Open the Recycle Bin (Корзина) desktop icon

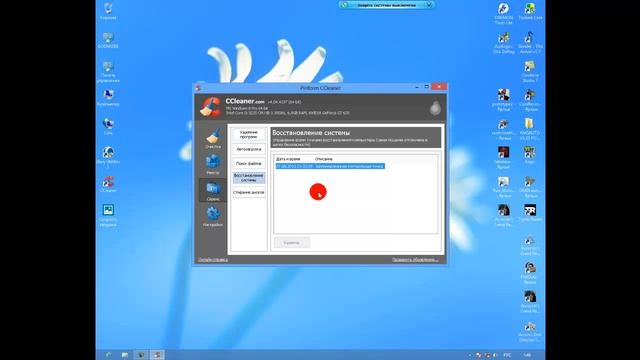click(108, 11)
